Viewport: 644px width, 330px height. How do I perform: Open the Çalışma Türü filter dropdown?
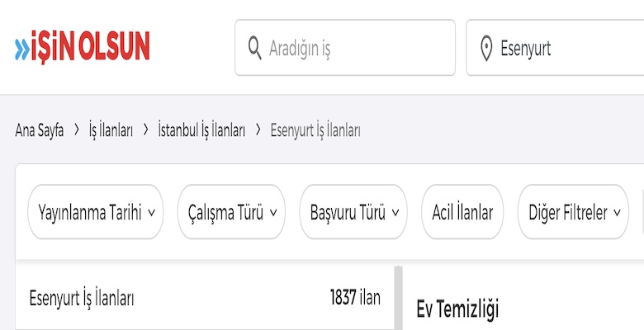pyautogui.click(x=231, y=212)
